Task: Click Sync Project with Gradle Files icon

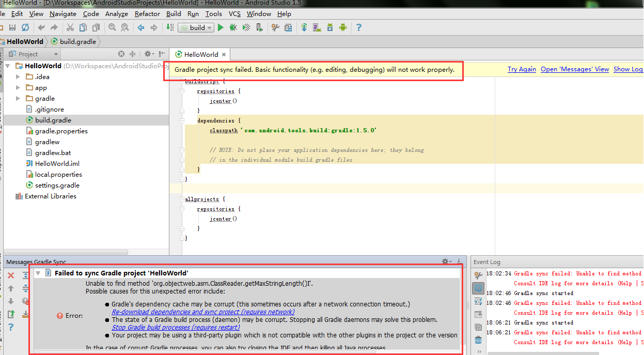Action: tap(304, 27)
